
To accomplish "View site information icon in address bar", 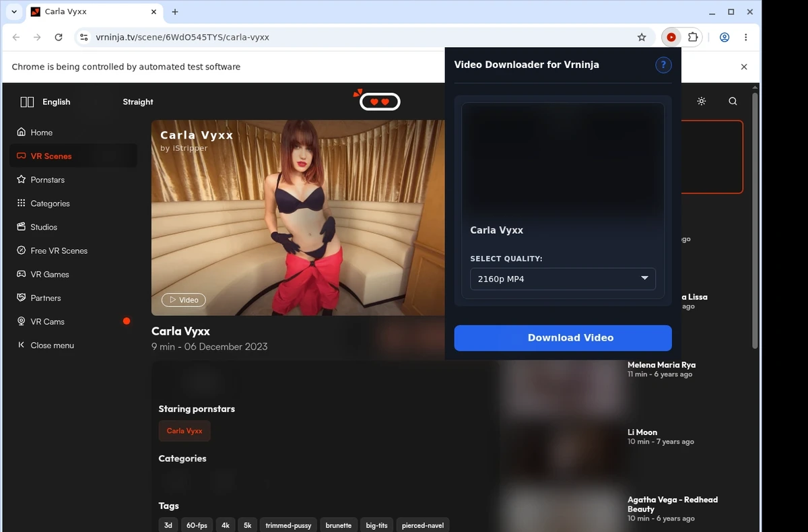I will coord(83,38).
